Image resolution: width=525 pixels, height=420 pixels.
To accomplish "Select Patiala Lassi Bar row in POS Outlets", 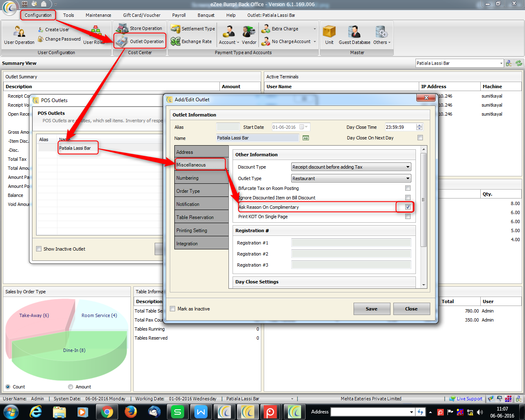I will pyautogui.click(x=100, y=148).
